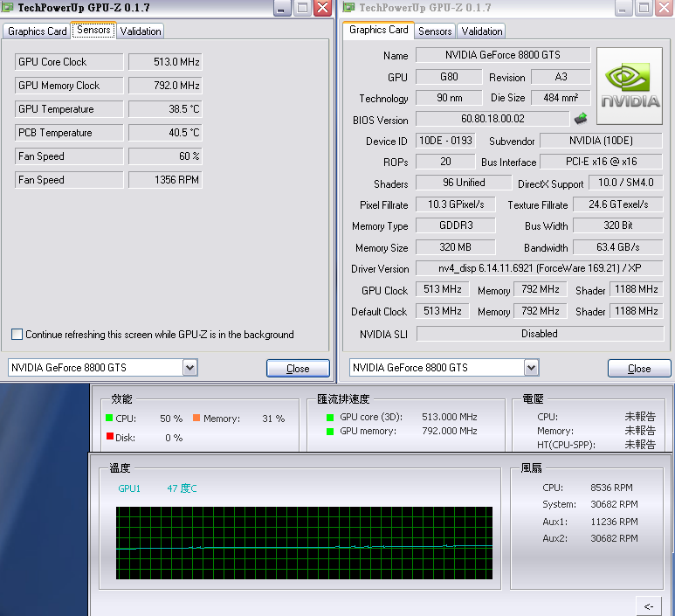The width and height of the screenshot is (675, 616).
Task: Open the GPU selector dropdown in the Sensors window
Action: pos(190,368)
